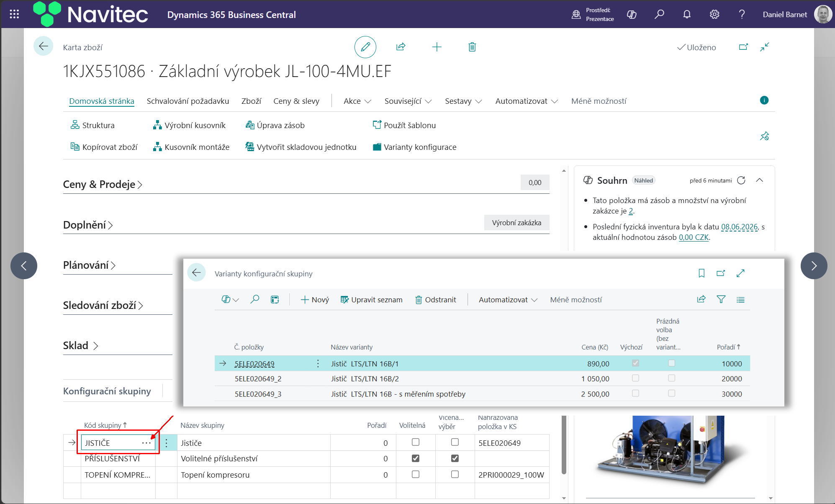The image size is (835, 504).
Task: Select the Domovská stránka tab
Action: [102, 101]
